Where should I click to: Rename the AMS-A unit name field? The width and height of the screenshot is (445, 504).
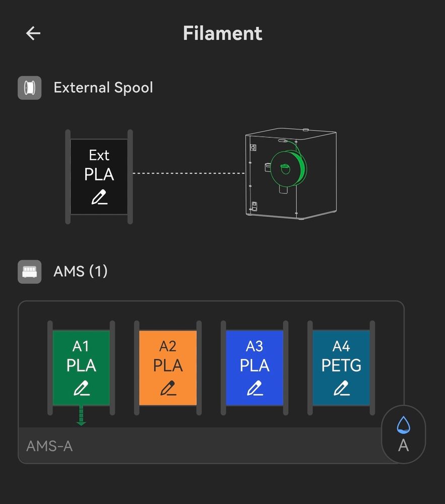(49, 446)
